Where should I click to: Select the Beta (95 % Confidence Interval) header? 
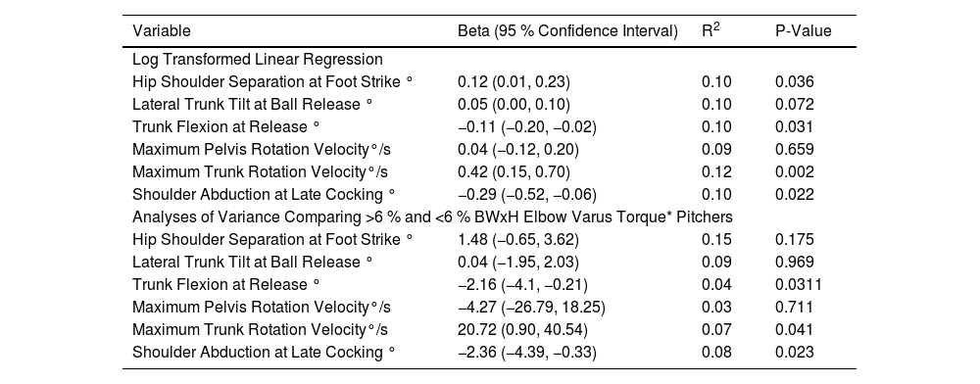point(567,31)
